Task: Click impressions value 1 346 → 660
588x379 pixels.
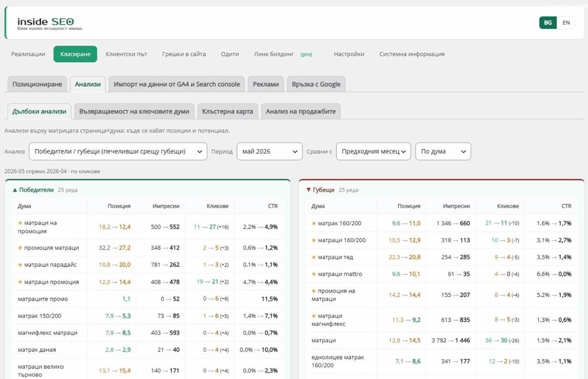Action: click(x=453, y=223)
